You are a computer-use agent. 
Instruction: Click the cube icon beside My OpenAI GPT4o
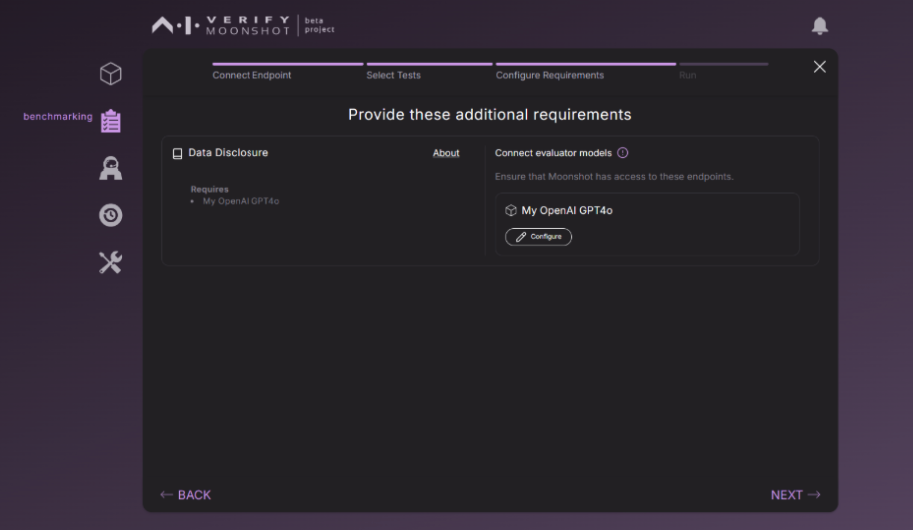point(511,210)
